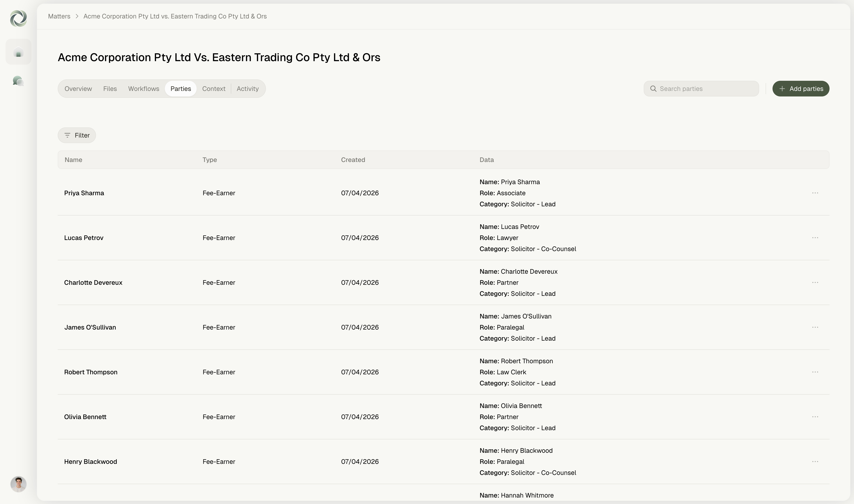
Task: Click the Created column header
Action: point(353,160)
